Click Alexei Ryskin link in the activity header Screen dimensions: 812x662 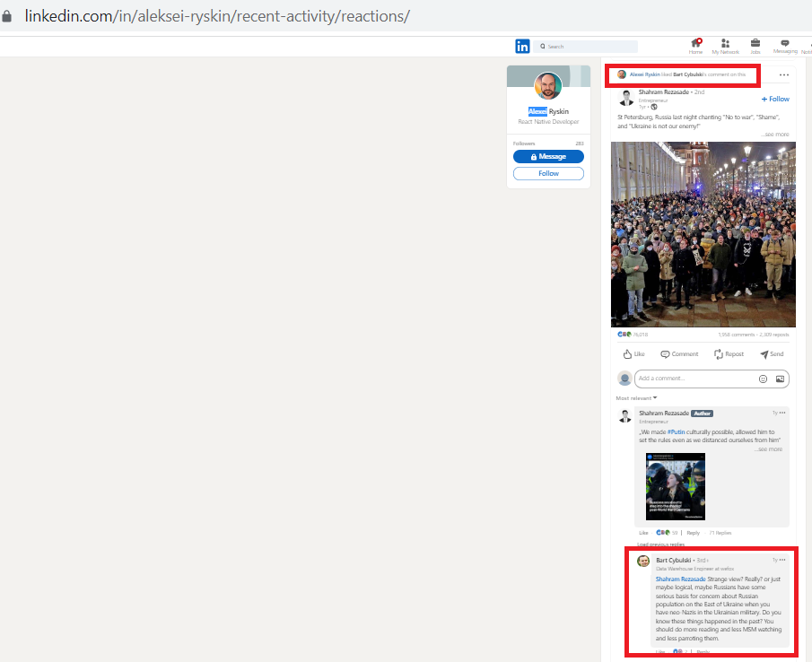[x=645, y=74]
